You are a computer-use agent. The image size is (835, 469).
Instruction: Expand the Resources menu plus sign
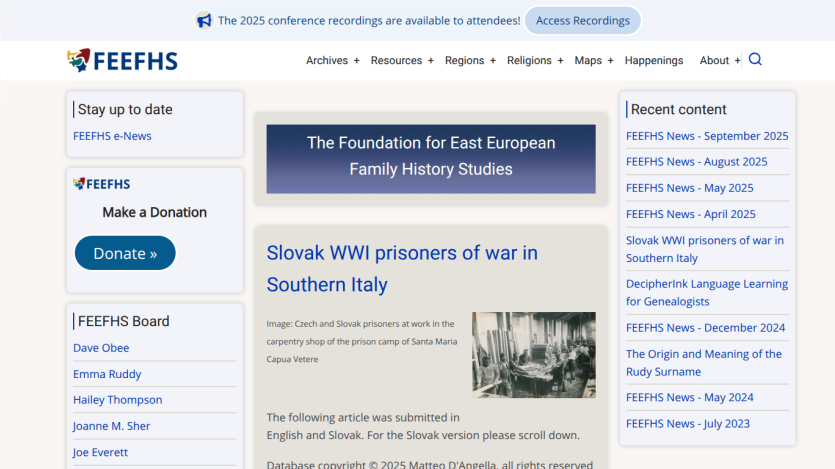430,61
